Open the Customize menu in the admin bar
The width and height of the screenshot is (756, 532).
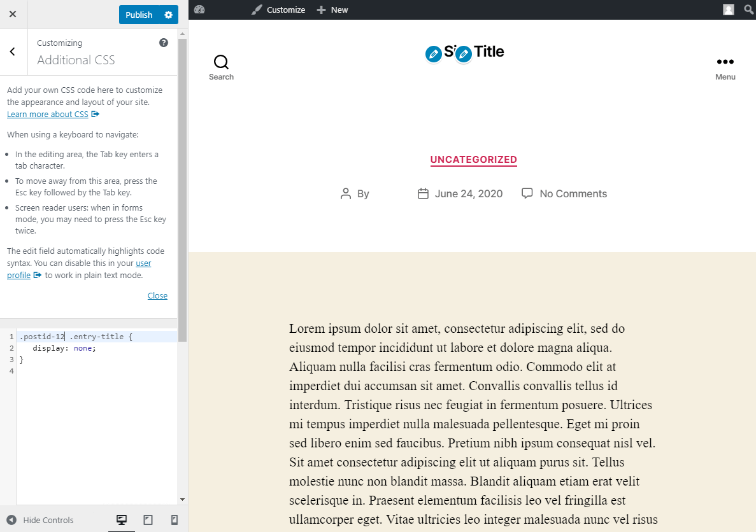point(278,10)
